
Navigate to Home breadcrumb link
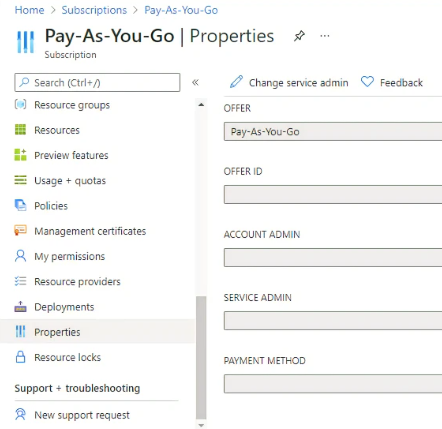pyautogui.click(x=29, y=10)
